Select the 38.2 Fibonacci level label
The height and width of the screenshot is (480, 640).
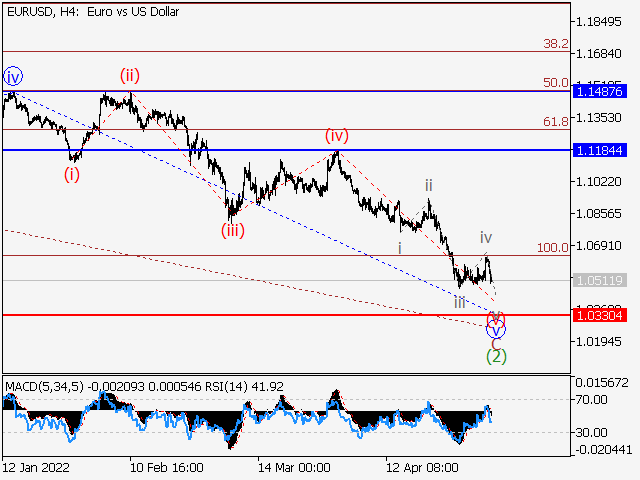click(x=556, y=44)
